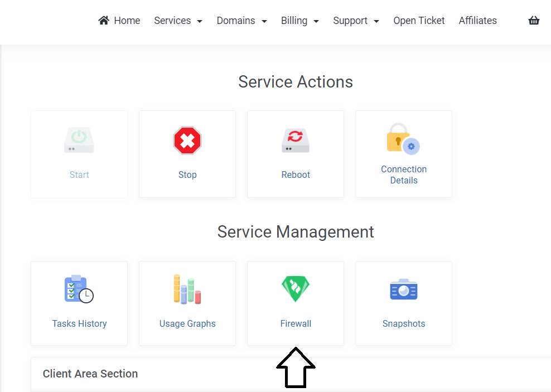
Task: Open the Connection Details padlock icon
Action: tap(403, 139)
